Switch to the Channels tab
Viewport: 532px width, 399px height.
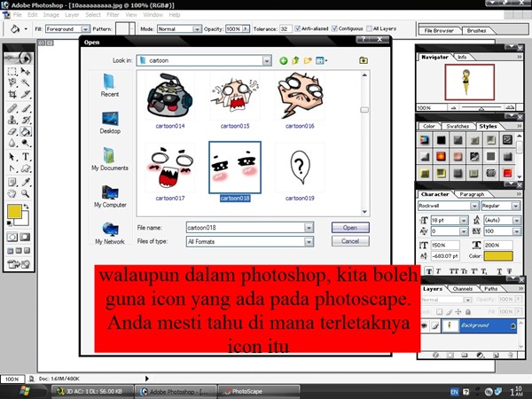tap(463, 289)
